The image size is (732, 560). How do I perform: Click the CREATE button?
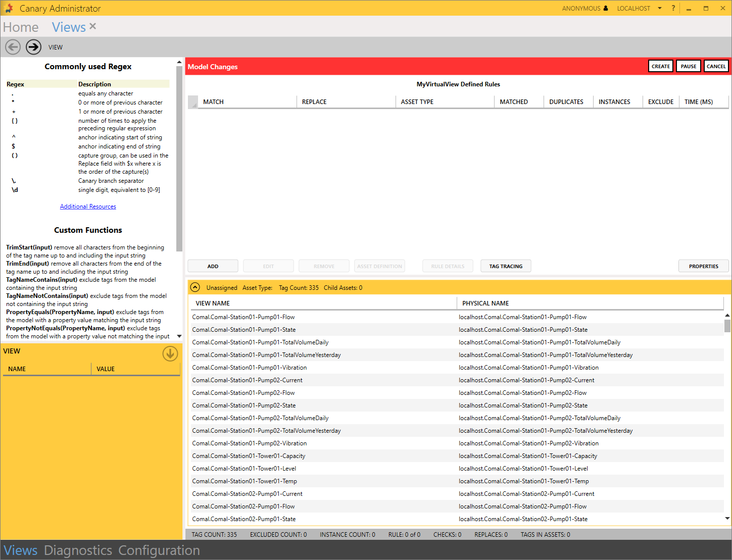(x=660, y=66)
